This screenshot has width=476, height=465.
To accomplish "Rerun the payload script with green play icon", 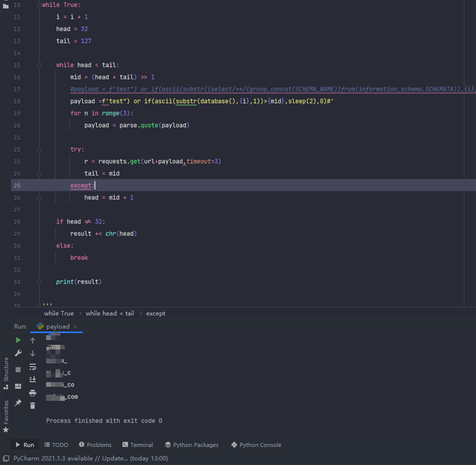I will coord(18,340).
